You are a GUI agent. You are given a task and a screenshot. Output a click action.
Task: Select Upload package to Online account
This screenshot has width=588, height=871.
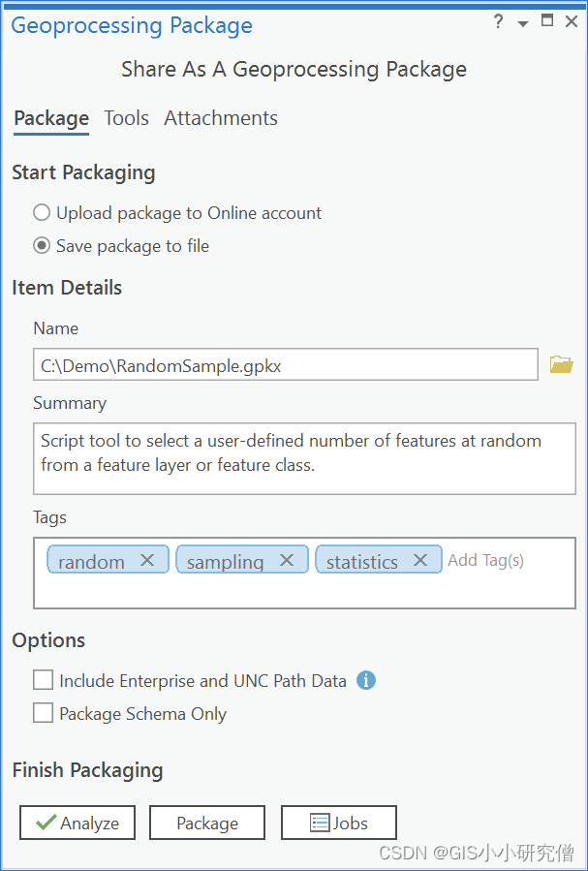point(42,213)
